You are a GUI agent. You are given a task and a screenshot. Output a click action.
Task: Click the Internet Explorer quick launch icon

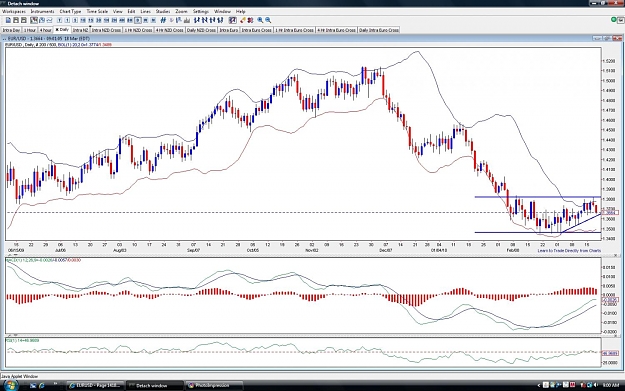point(42,385)
